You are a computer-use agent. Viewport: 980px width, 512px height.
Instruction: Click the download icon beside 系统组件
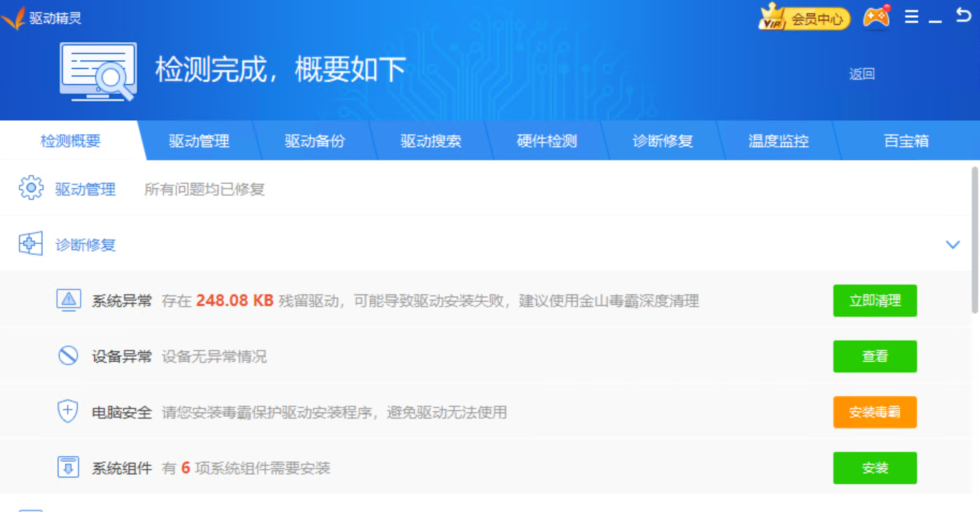(x=68, y=468)
